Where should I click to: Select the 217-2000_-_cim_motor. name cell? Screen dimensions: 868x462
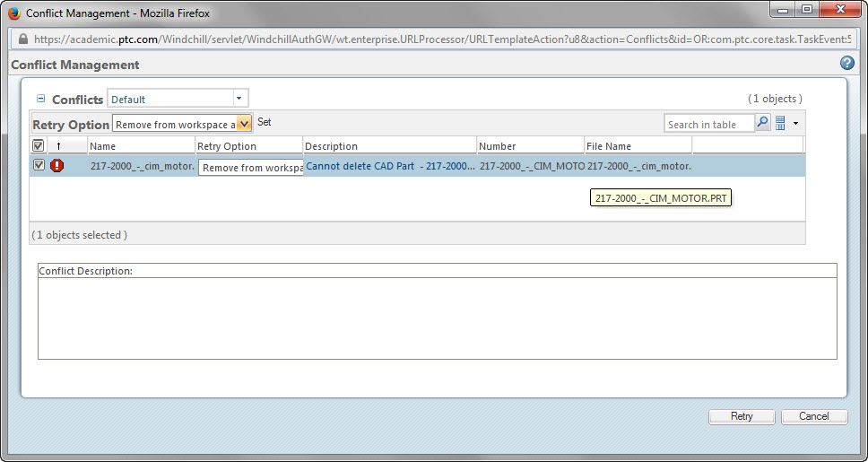143,166
